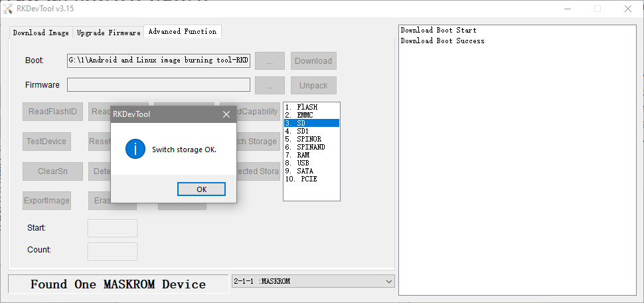Click the TestDevice button
The height and width of the screenshot is (303, 644).
pyautogui.click(x=46, y=142)
